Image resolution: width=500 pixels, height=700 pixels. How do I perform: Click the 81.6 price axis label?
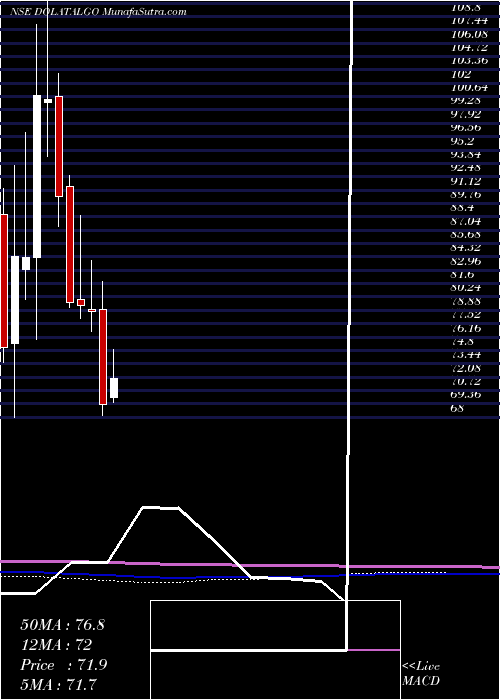tap(463, 275)
